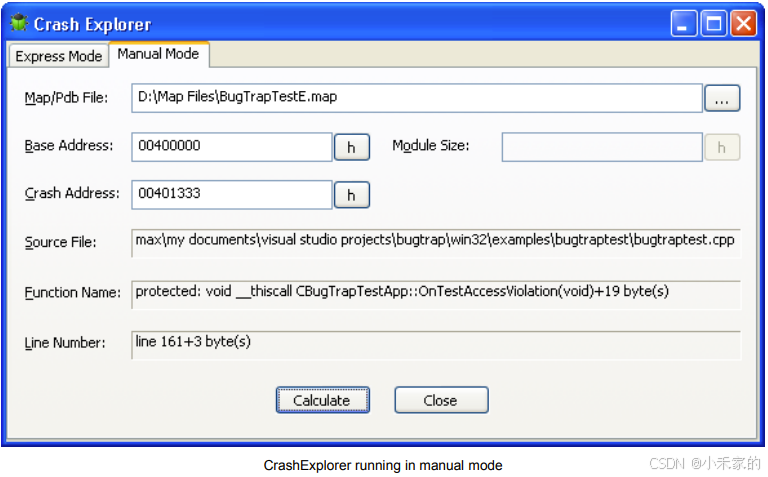The height and width of the screenshot is (477, 768).
Task: Minimize the Crash Explorer window
Action: click(x=684, y=23)
